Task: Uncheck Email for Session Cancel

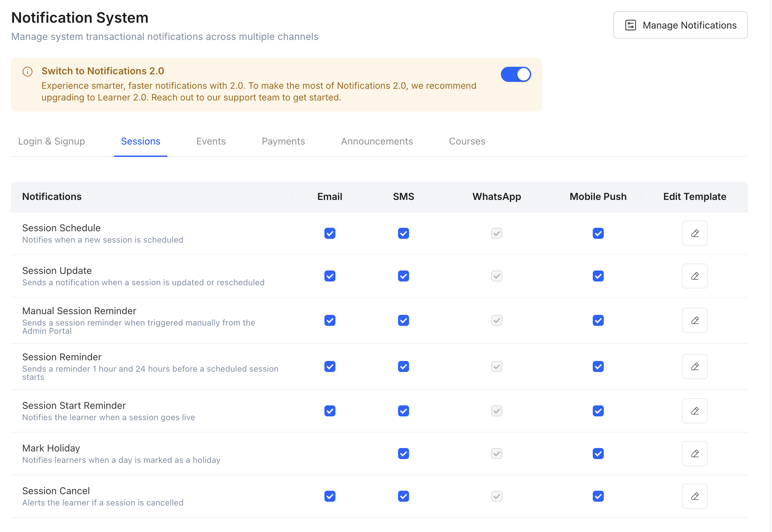Action: [x=330, y=496]
